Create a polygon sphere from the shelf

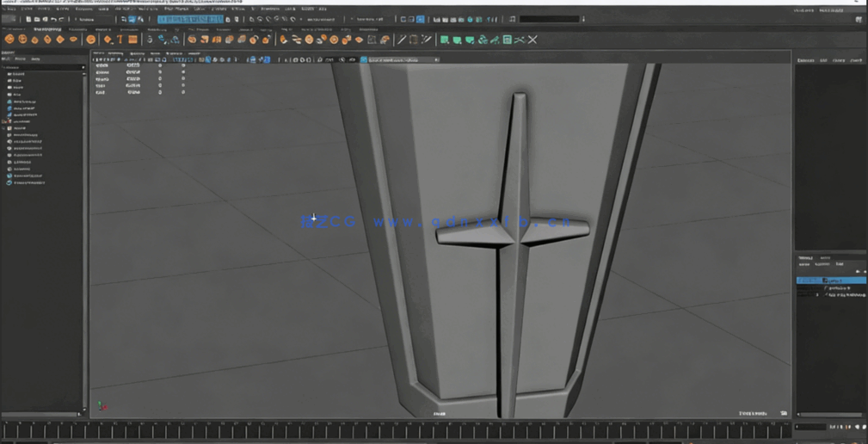click(9, 40)
